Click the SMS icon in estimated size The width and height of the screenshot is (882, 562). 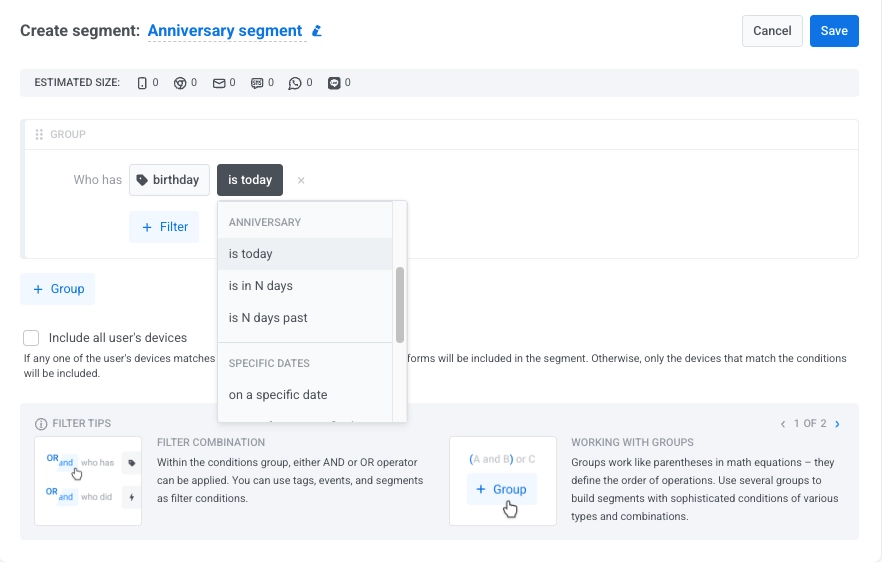(x=257, y=83)
